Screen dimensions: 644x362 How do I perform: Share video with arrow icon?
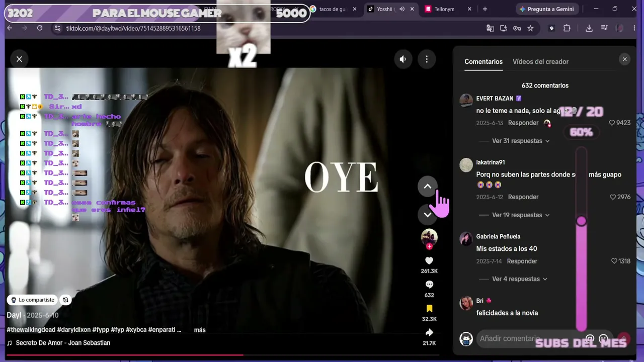[x=429, y=332]
